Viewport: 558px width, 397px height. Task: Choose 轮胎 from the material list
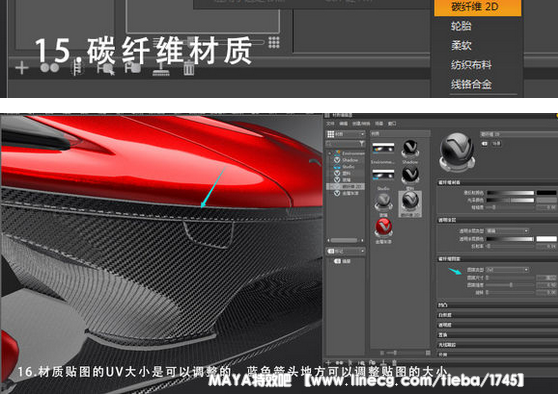coord(461,26)
